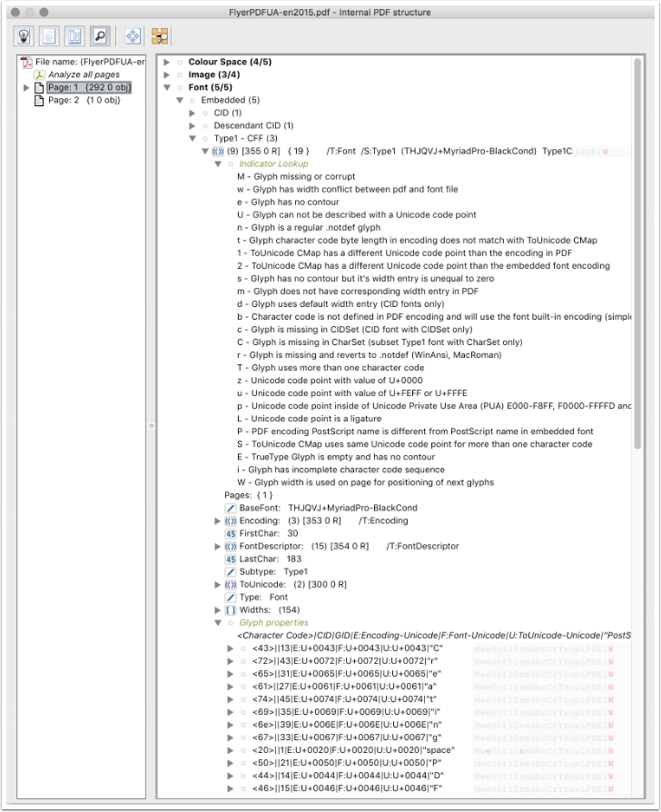Select the File name tree root

pyautogui.click(x=90, y=62)
